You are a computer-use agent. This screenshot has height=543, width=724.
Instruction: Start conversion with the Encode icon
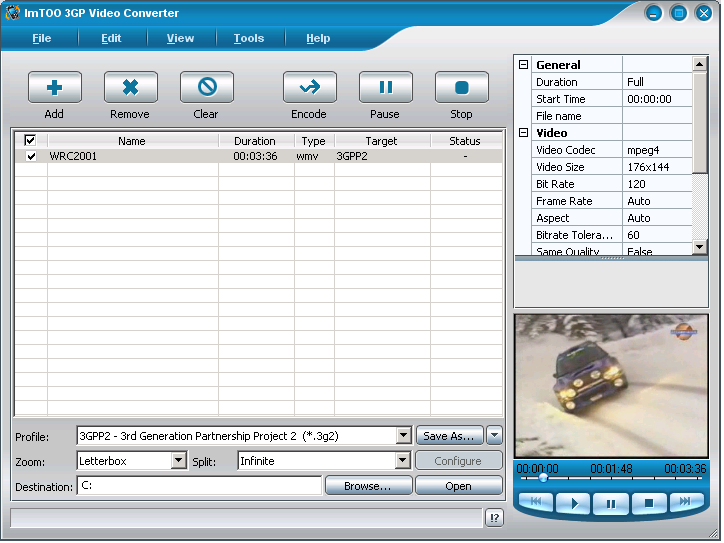(309, 88)
